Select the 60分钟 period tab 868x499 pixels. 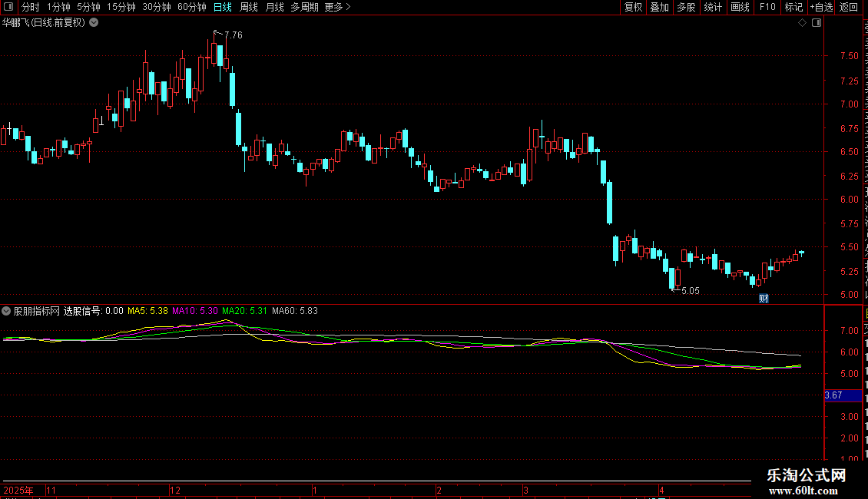pos(191,7)
